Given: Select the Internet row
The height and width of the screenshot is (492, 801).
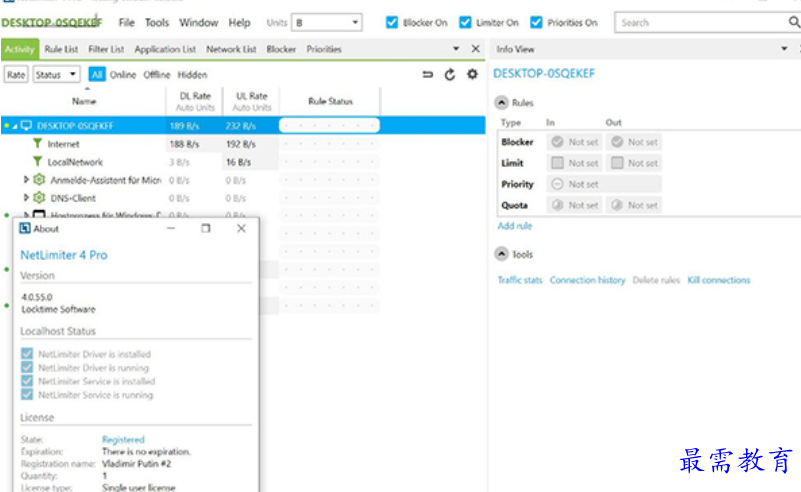Looking at the screenshot, I should [243, 144].
